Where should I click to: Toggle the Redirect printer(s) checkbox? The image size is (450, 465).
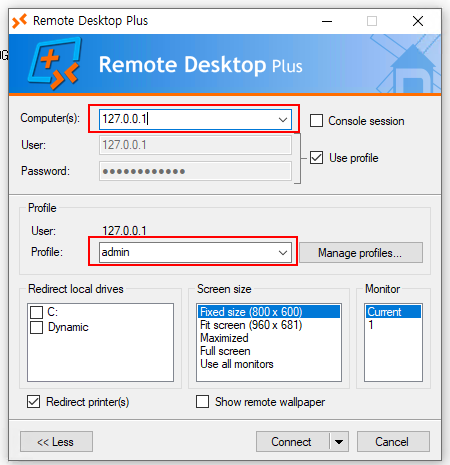tap(34, 402)
